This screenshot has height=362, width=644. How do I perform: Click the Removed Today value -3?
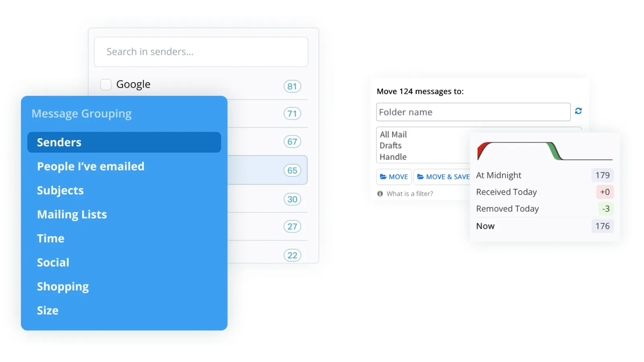(606, 209)
